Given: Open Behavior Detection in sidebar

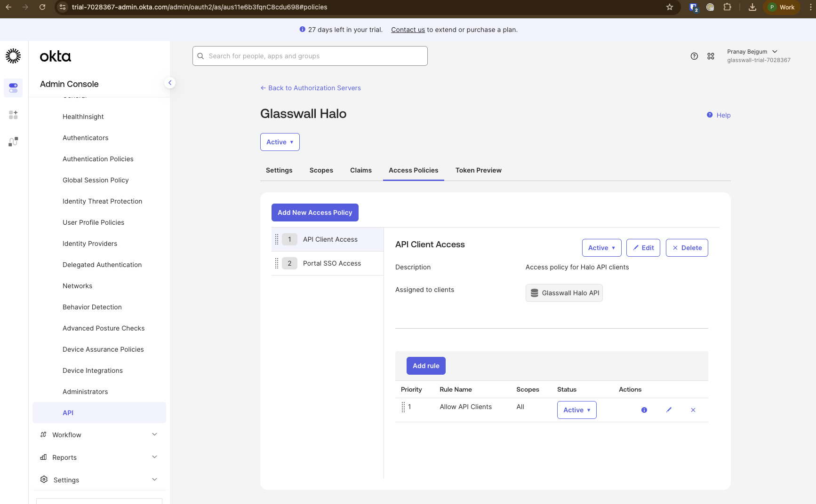Looking at the screenshot, I should 92,307.
